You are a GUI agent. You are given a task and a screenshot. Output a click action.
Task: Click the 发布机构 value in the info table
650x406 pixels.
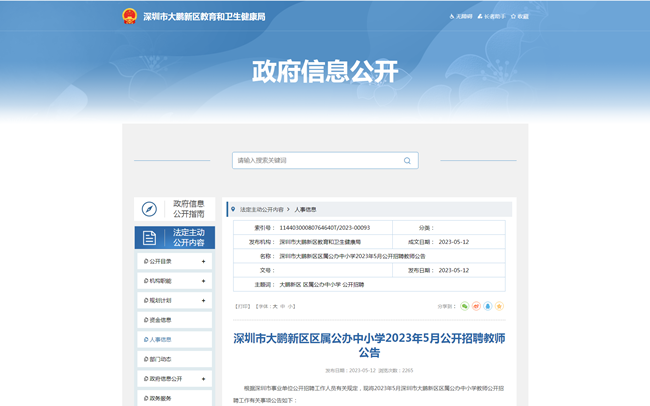320,242
